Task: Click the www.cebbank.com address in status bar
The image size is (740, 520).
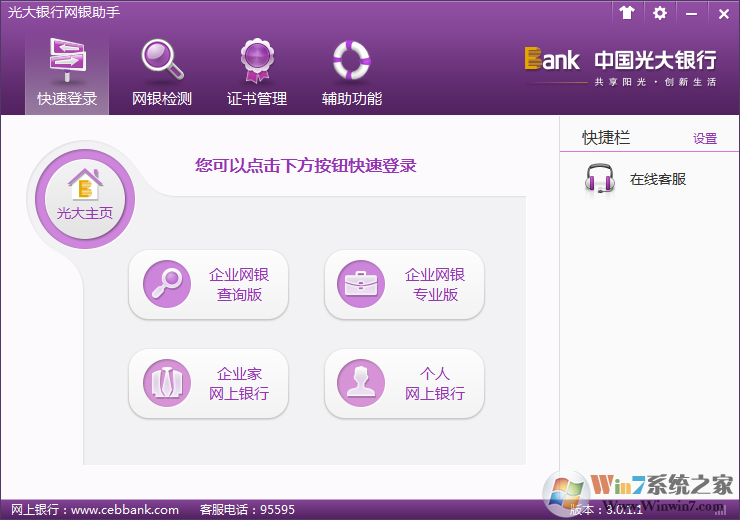Action: tap(125, 509)
